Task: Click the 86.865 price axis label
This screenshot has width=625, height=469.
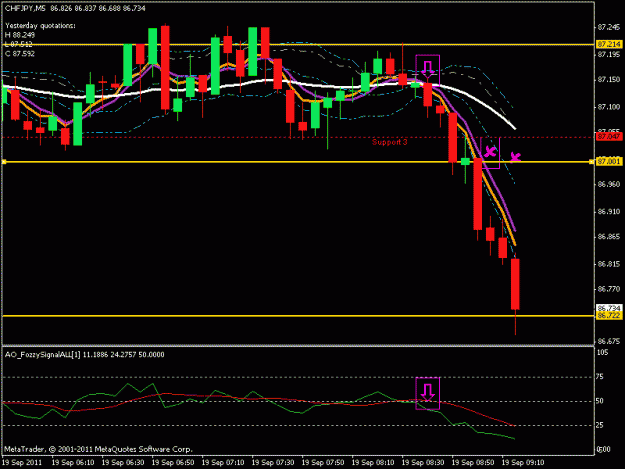Action: click(609, 237)
